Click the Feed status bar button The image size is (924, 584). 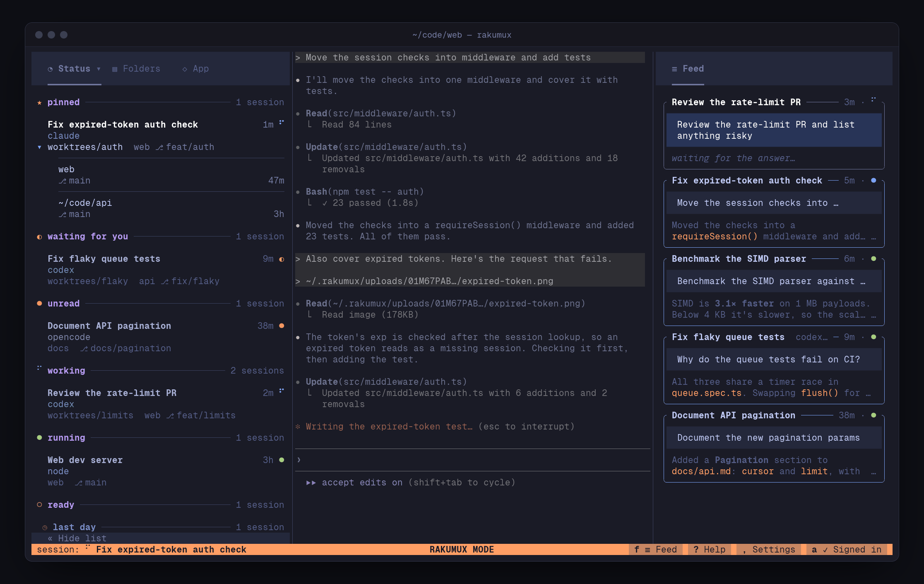(656, 550)
